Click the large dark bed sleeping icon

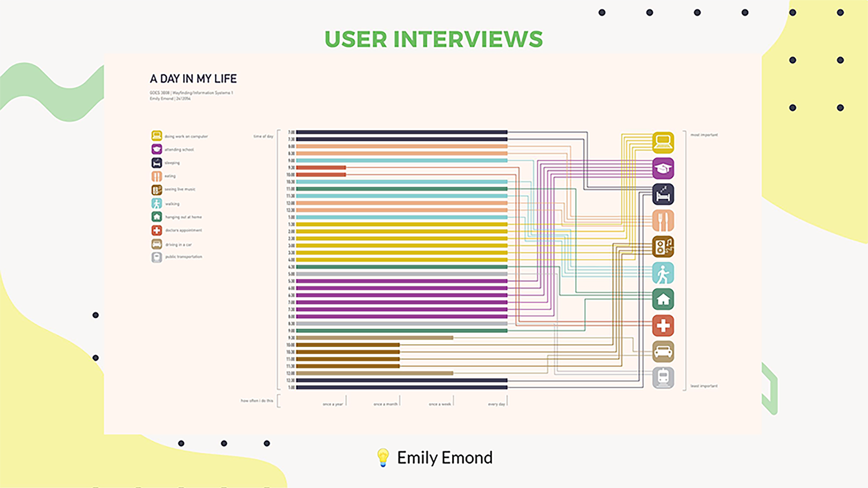coord(663,194)
